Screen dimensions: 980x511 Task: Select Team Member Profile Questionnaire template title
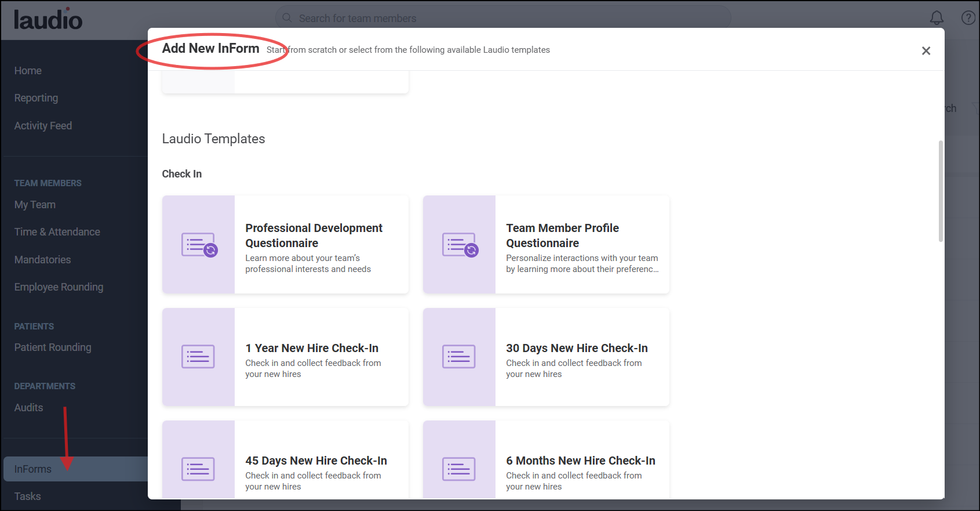[x=562, y=235]
